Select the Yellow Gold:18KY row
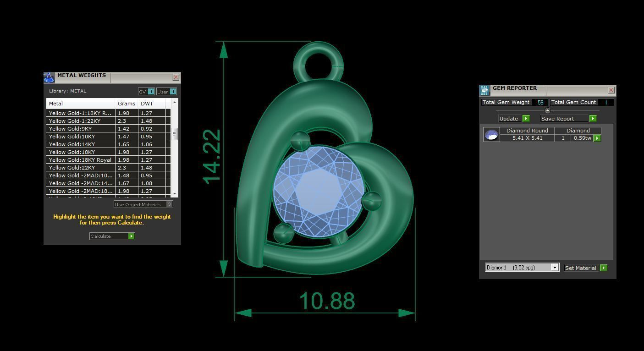The image size is (644, 351). 108,152
